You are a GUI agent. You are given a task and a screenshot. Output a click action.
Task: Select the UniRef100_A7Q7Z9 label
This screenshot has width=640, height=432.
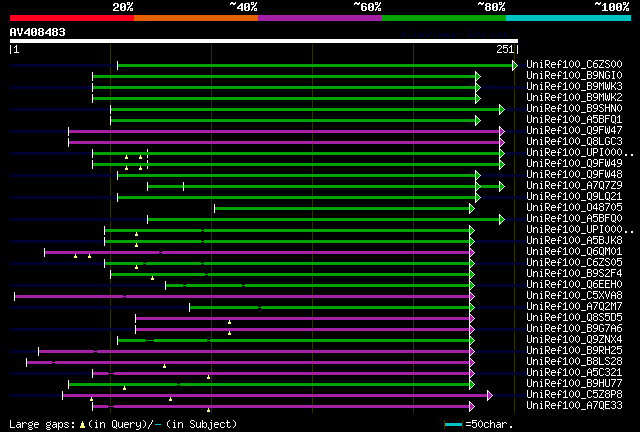point(574,185)
